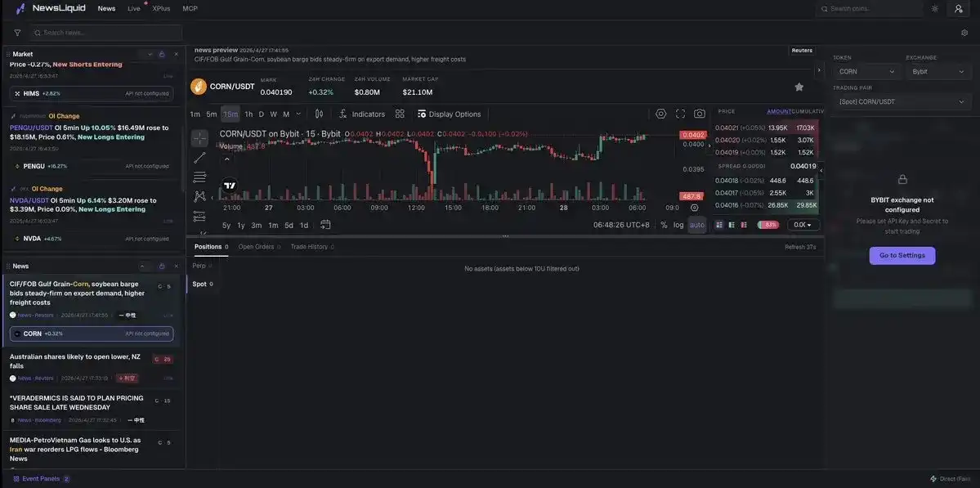Toggle the light/dark theme sun icon
980x488 pixels.
pos(935,9)
